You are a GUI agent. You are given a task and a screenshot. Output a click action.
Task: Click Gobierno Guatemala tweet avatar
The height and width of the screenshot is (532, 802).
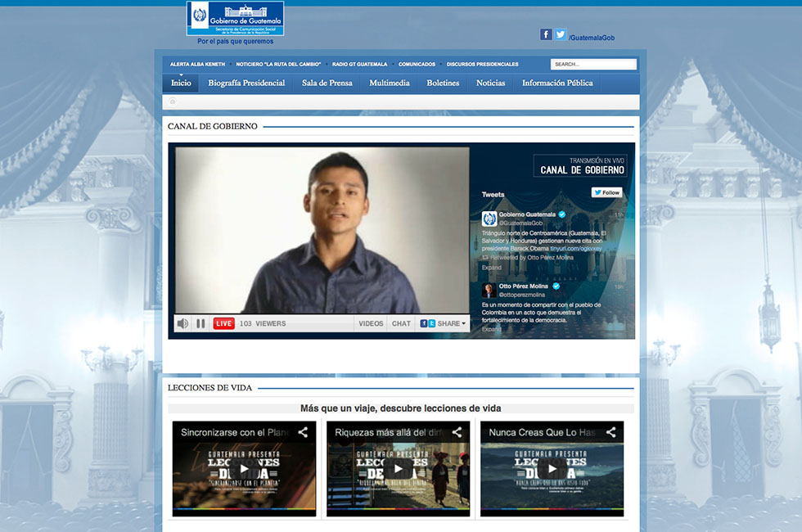489,219
